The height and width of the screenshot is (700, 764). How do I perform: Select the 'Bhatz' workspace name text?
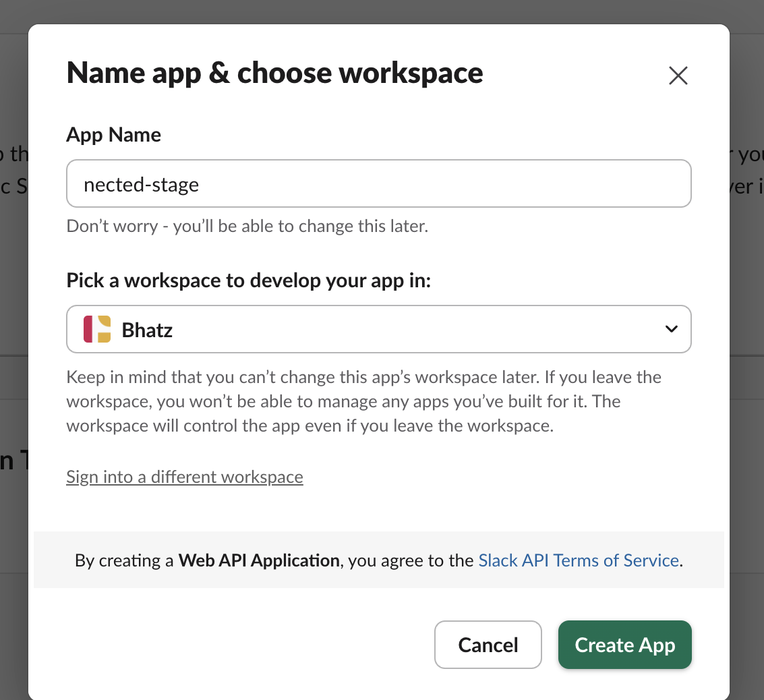coord(147,330)
